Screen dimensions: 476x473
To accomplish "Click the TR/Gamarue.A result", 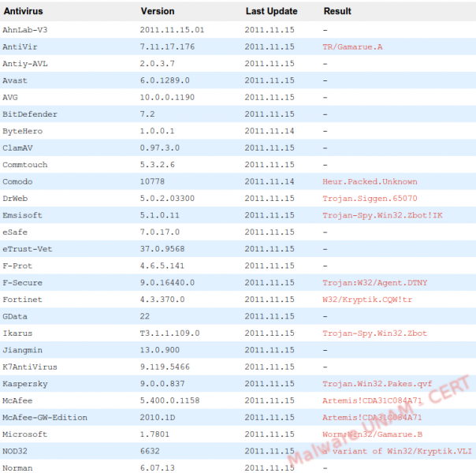I will [352, 47].
